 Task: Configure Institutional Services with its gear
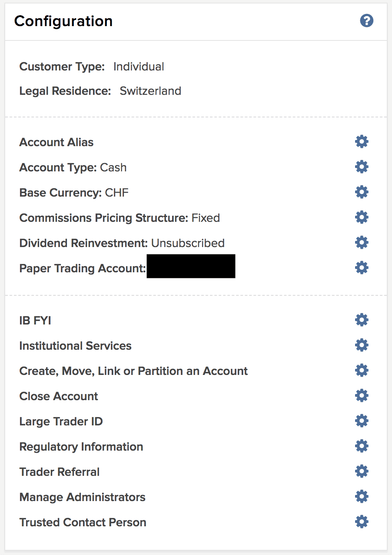tap(362, 345)
